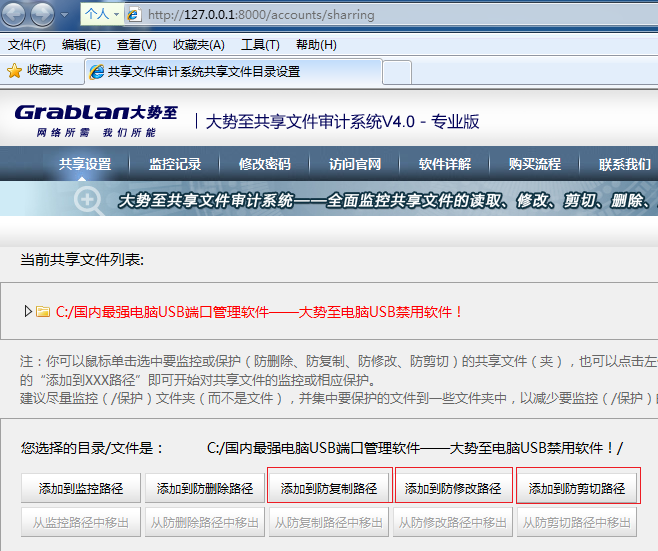Click the Grablan logo

(x=95, y=119)
